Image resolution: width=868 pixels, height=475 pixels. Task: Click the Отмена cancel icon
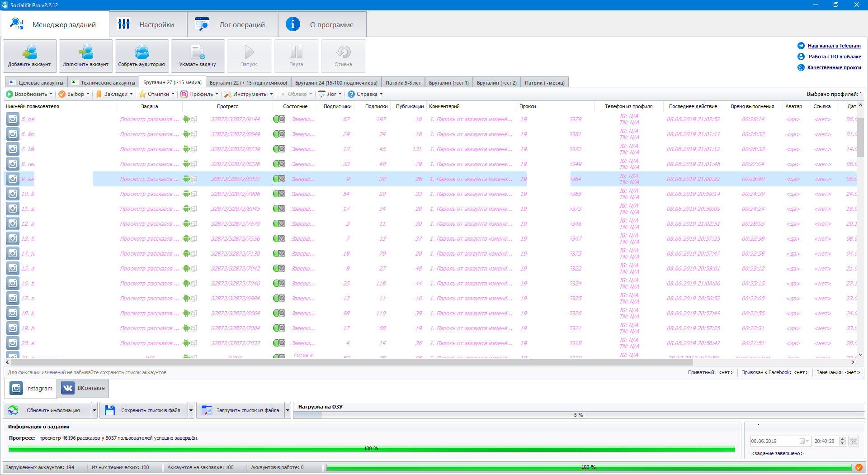pos(343,52)
